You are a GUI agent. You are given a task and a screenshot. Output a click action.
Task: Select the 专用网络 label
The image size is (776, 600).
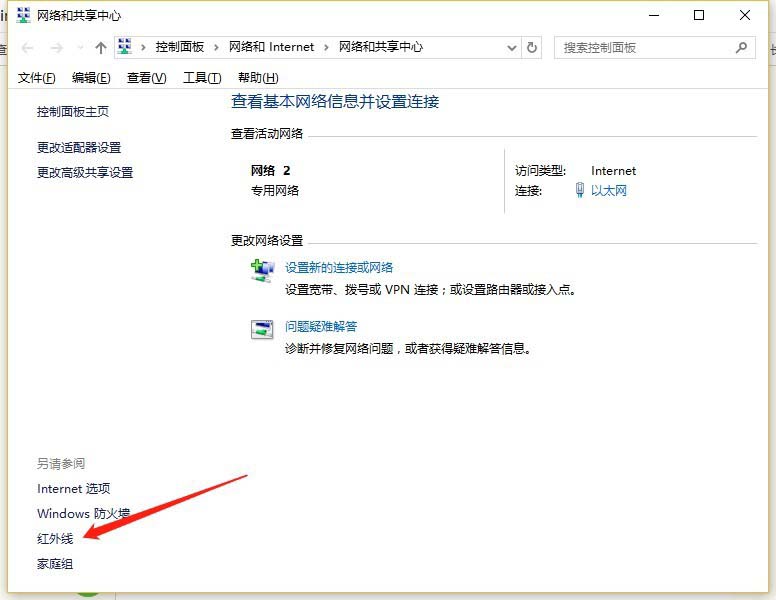(x=275, y=191)
